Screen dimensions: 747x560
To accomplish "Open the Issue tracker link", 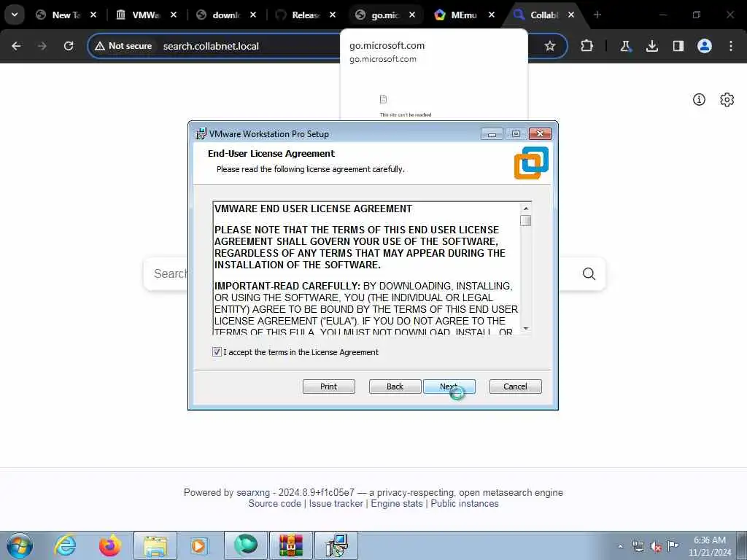I will [336, 504].
